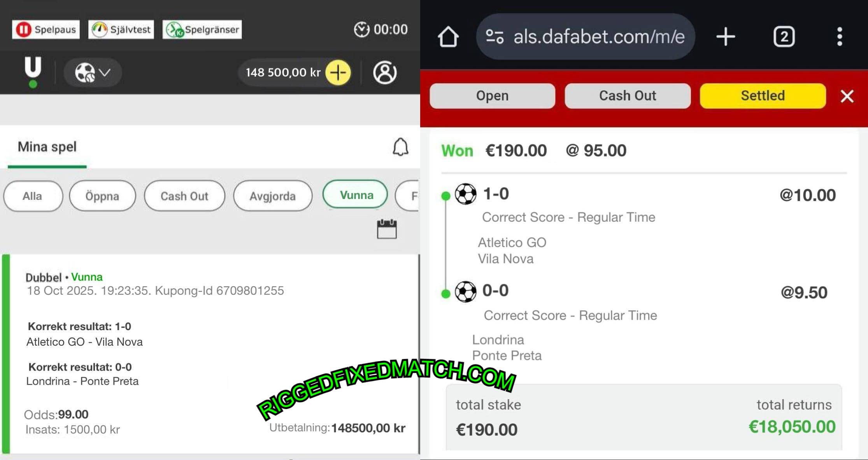Select the Vunna filter chip

[355, 195]
